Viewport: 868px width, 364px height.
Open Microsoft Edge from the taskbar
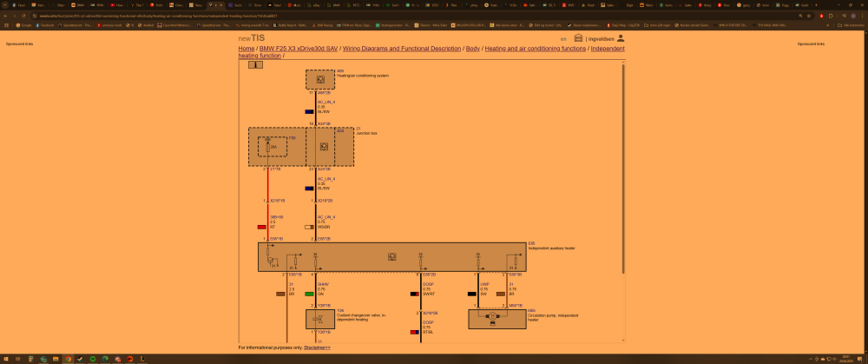pyautogui.click(x=105, y=359)
